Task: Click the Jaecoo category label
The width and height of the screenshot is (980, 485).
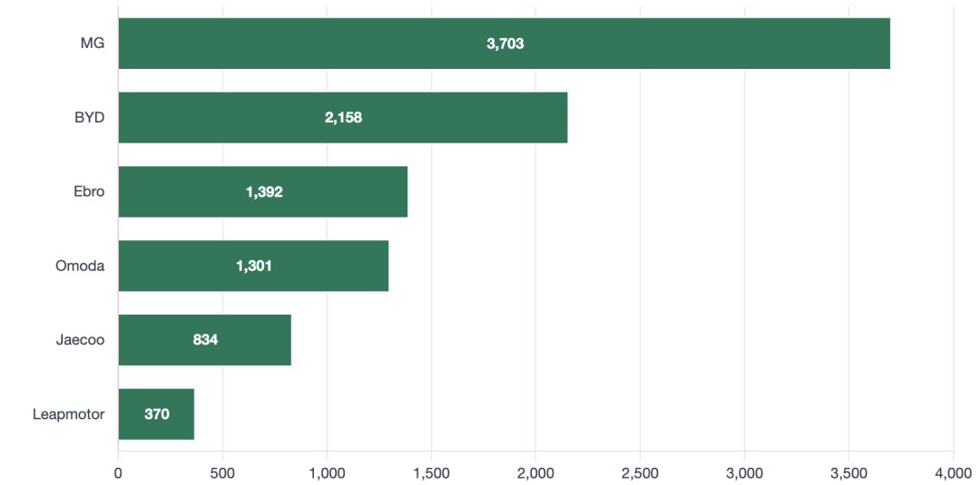Action: (x=80, y=340)
